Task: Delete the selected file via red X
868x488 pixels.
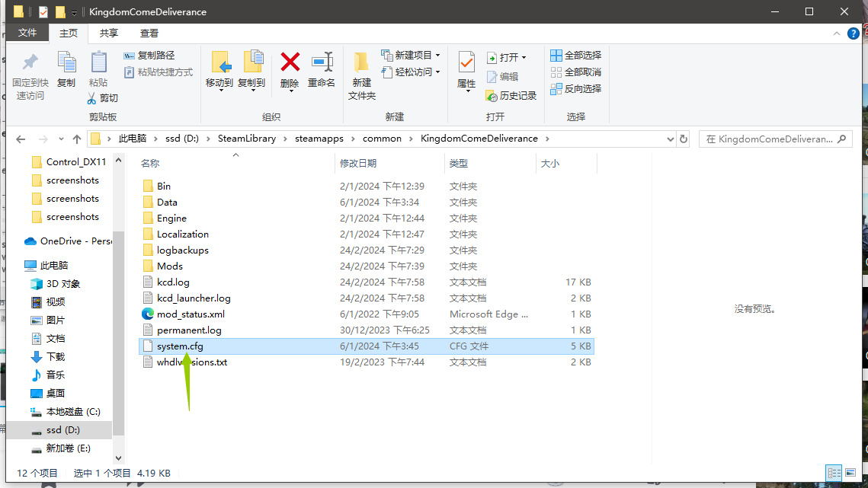Action: [290, 71]
